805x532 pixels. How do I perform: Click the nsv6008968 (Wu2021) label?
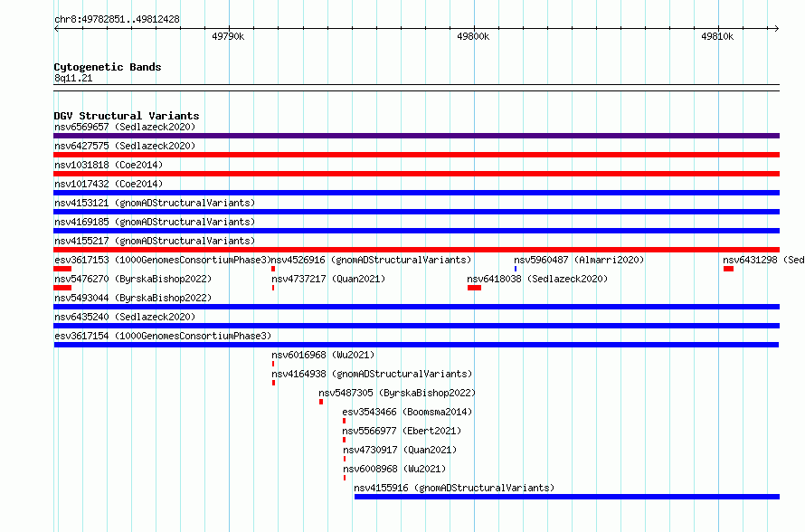tap(394, 469)
